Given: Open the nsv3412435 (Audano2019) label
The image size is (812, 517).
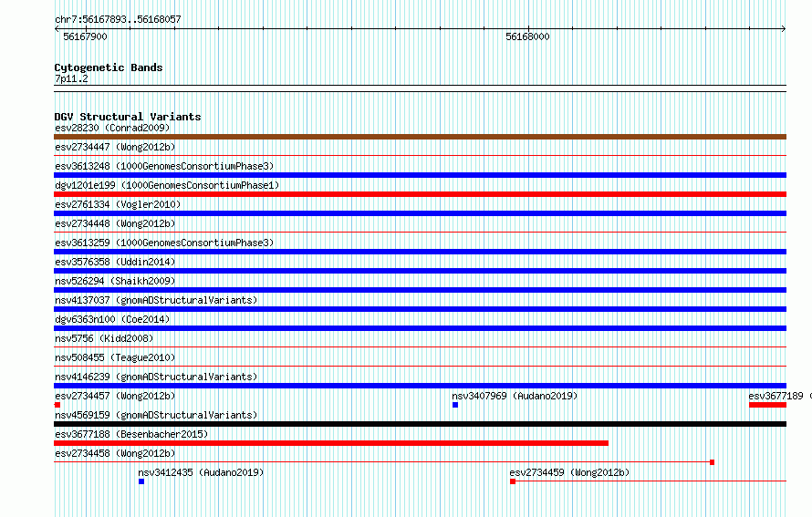Looking at the screenshot, I should (201, 472).
